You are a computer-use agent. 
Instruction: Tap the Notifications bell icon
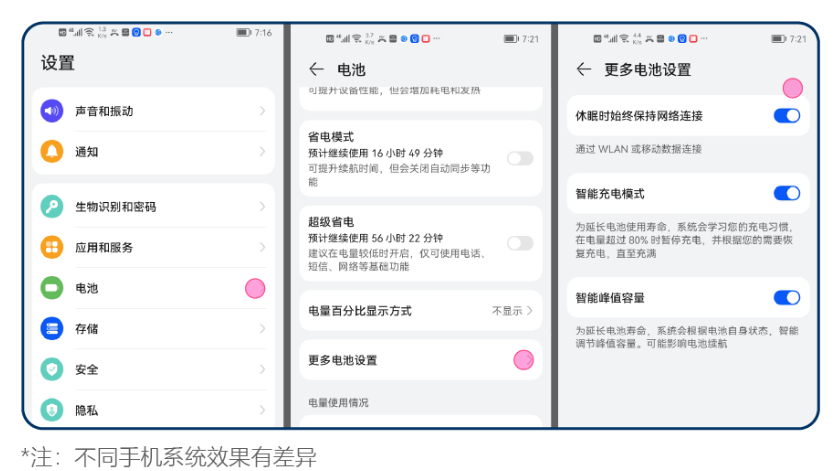coord(52,152)
